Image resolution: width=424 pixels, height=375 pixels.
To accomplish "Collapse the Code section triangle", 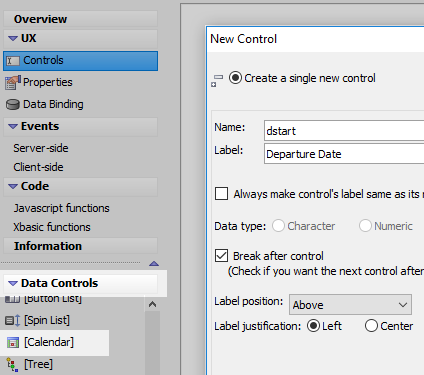I will point(13,187).
